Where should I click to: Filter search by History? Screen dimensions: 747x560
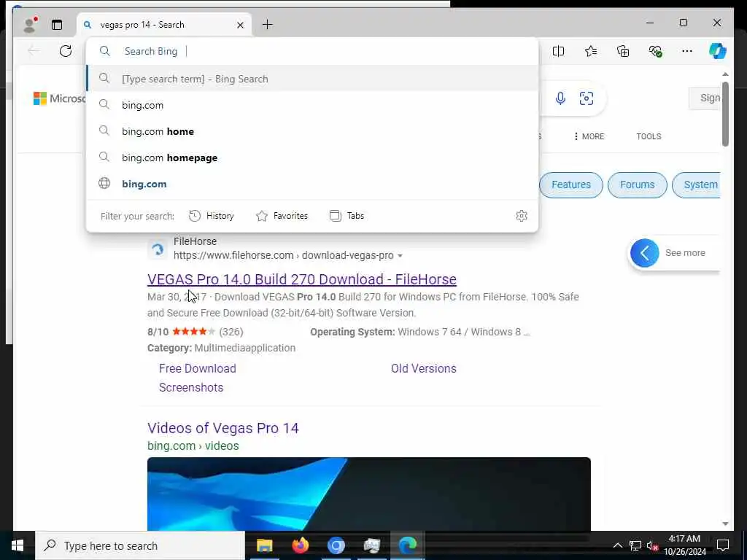[212, 216]
